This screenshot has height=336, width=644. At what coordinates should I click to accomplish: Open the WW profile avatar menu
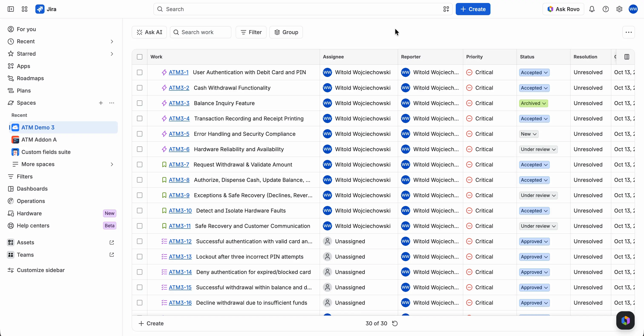pos(633,9)
